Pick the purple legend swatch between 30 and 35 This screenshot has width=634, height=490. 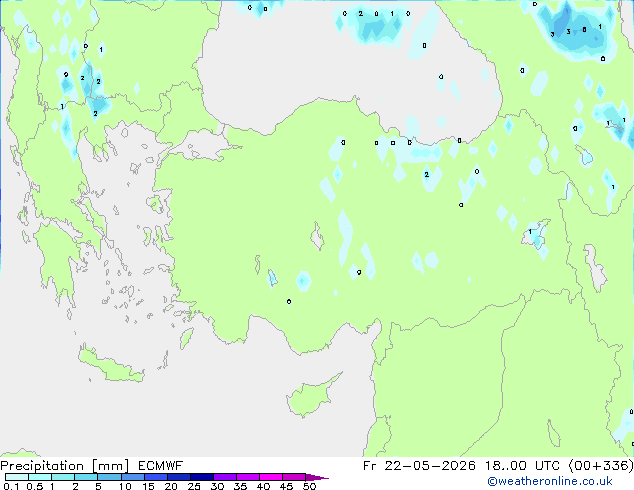[224, 477]
